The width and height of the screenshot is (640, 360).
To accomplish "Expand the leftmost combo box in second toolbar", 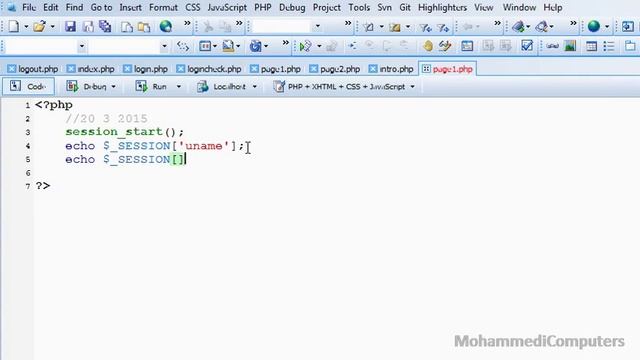I will tap(82, 46).
